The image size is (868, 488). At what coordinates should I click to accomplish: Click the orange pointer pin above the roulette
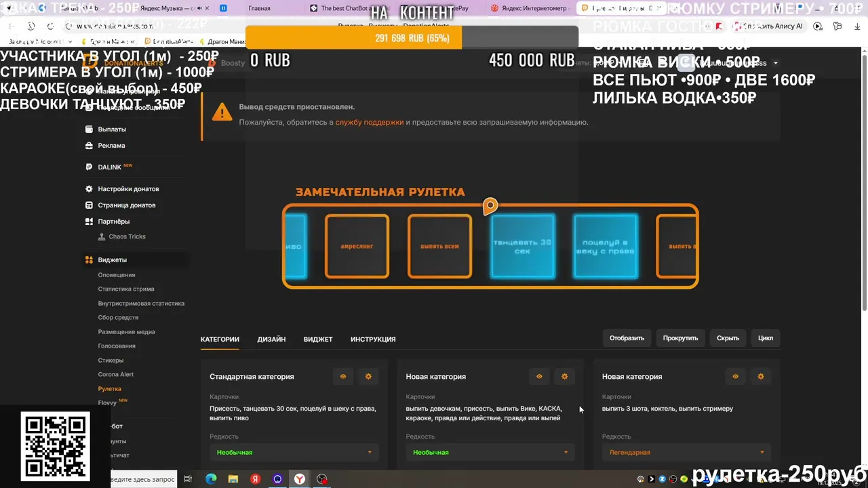pyautogui.click(x=490, y=205)
